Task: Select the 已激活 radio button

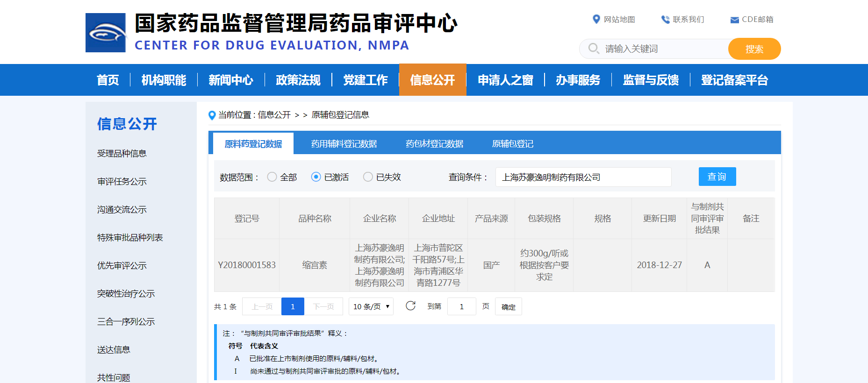Action: (x=316, y=177)
